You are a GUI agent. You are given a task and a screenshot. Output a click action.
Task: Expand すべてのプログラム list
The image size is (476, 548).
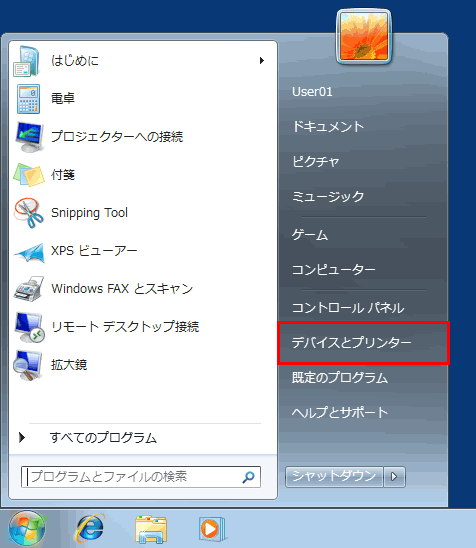[104, 438]
